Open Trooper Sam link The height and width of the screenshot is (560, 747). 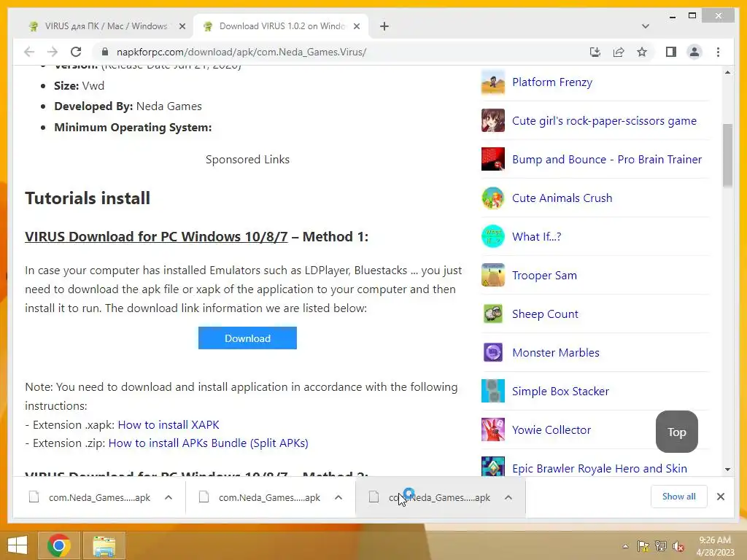click(544, 275)
